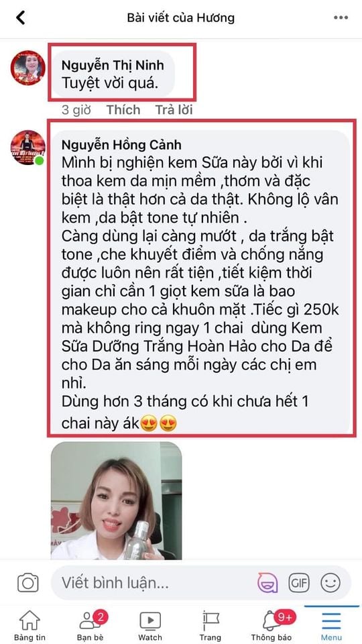Open the Trang pages tab

210,625
